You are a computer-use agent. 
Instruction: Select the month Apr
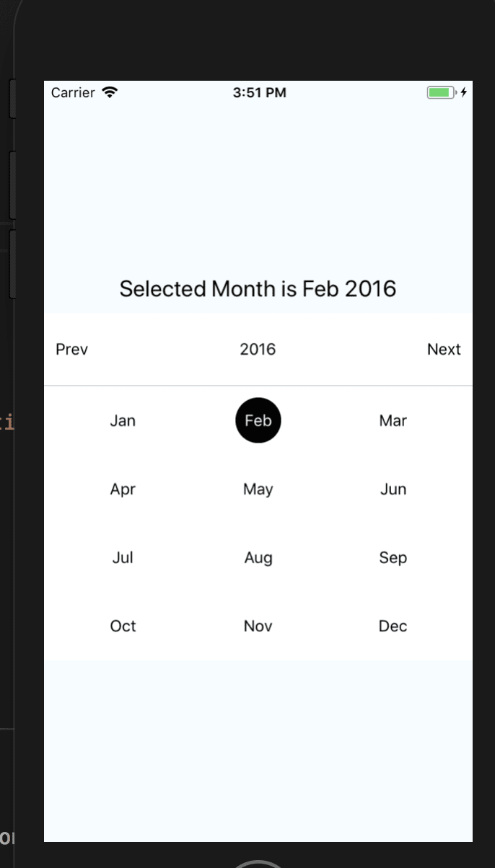pyautogui.click(x=123, y=489)
